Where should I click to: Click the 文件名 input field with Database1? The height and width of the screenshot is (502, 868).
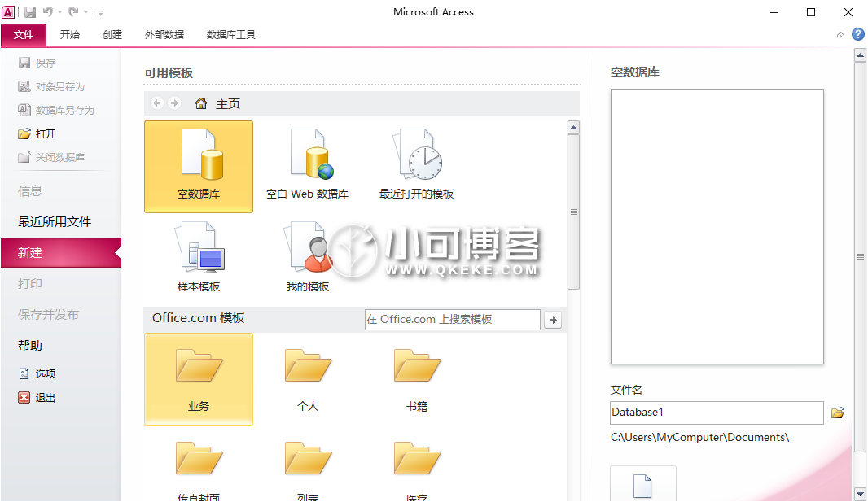(x=717, y=413)
